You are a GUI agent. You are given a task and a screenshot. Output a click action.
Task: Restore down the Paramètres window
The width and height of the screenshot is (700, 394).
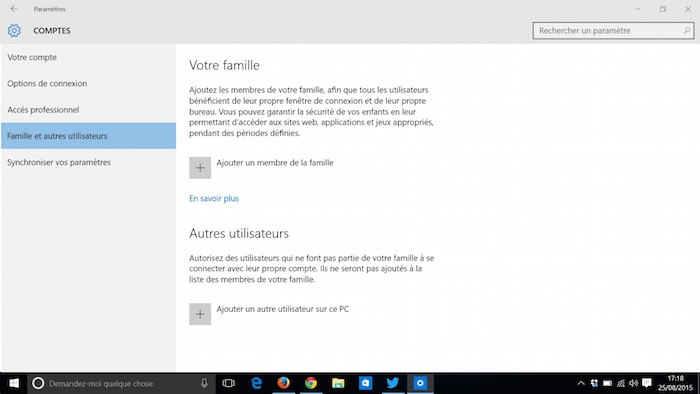pyautogui.click(x=663, y=9)
